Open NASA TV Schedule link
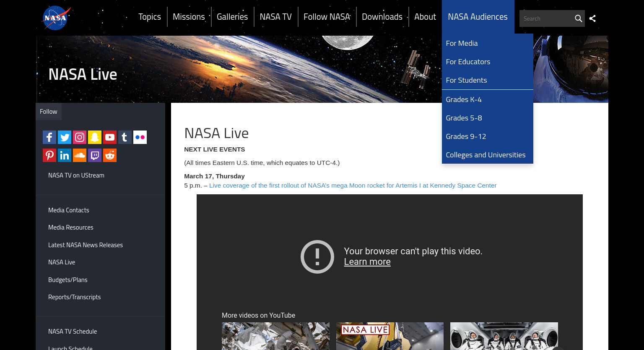This screenshot has height=350, width=644. coord(73,332)
